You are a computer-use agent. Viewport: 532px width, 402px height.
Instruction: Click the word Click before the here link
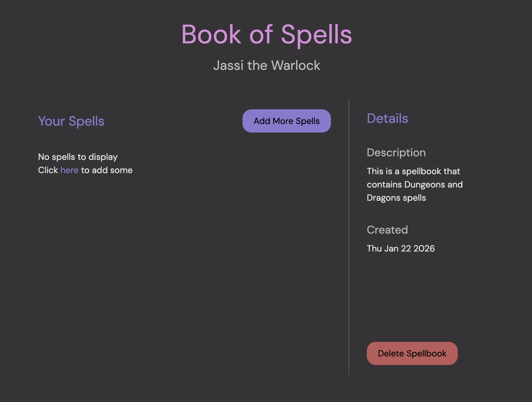click(x=48, y=170)
